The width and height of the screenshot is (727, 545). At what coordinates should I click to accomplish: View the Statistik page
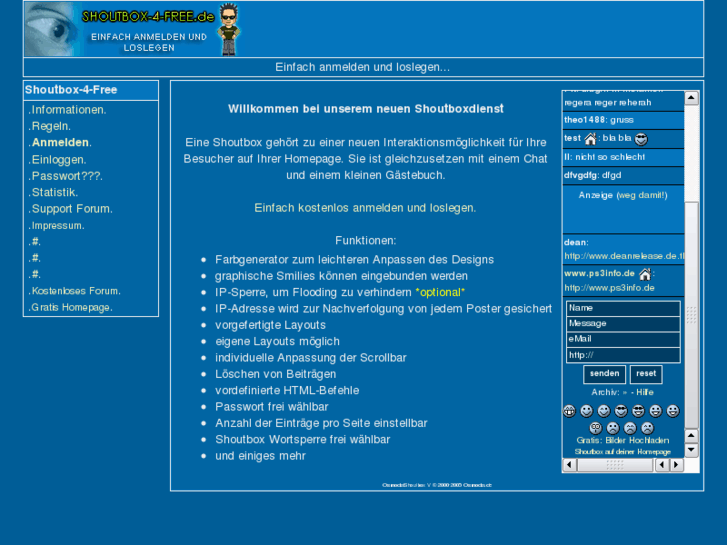53,192
